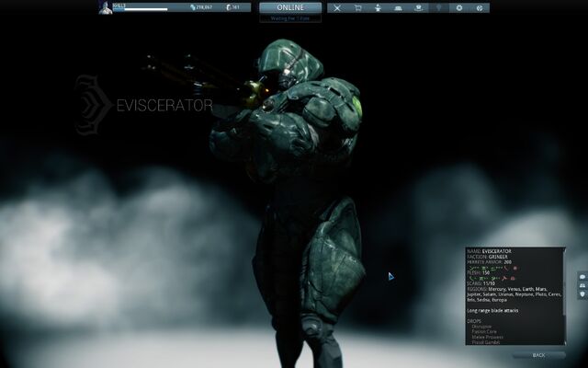Click the ONLINE status button
This screenshot has height=368, width=588.
click(x=290, y=7)
